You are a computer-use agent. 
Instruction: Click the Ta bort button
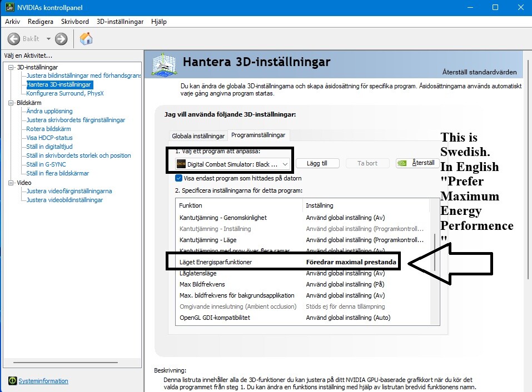click(x=367, y=163)
